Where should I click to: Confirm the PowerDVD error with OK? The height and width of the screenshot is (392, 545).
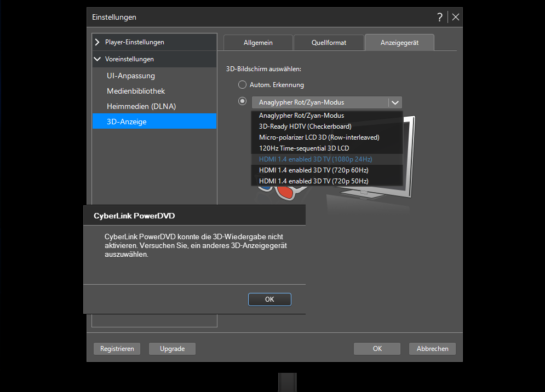[x=269, y=299]
